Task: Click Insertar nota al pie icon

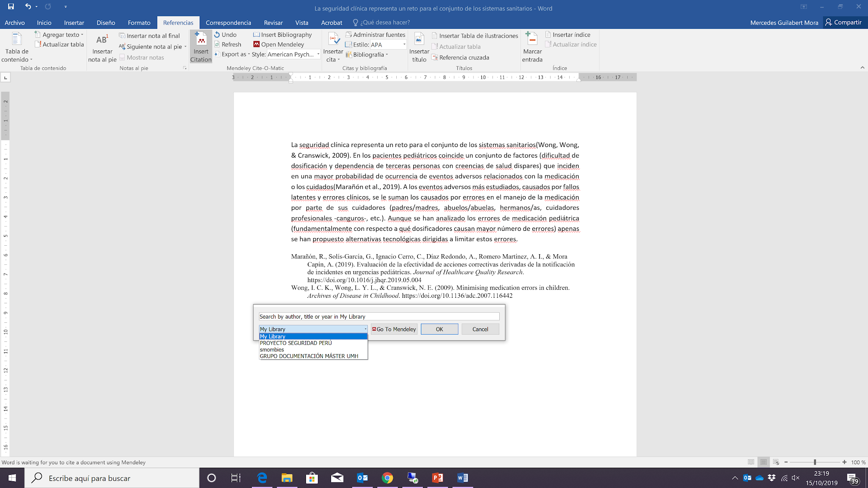Action: click(102, 41)
